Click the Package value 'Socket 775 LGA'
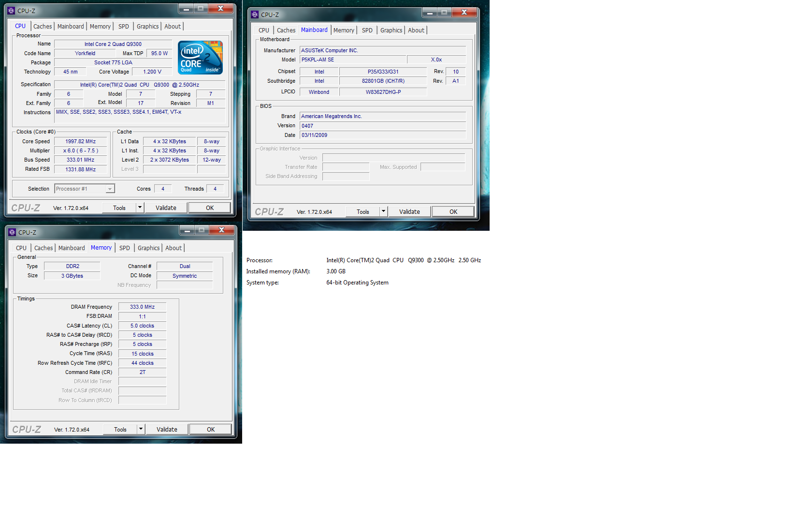The image size is (812, 508). pos(113,62)
